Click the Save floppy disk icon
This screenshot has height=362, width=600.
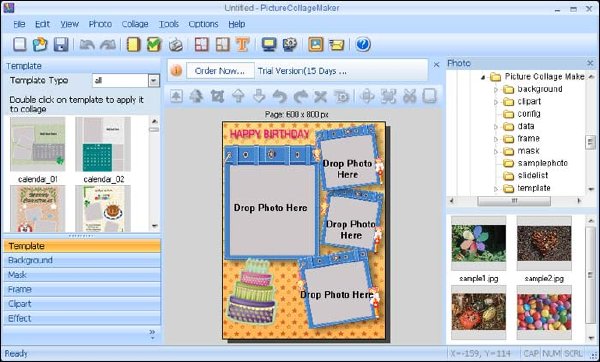(61, 45)
